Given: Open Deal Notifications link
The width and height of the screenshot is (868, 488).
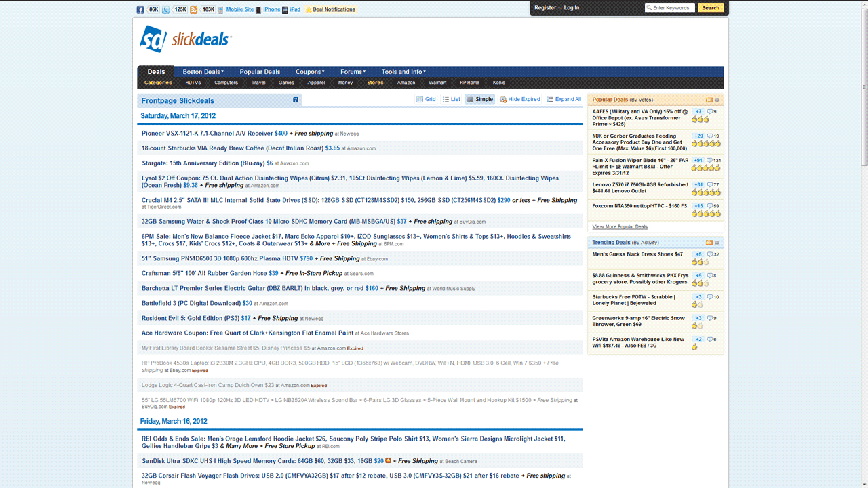Looking at the screenshot, I should point(334,9).
